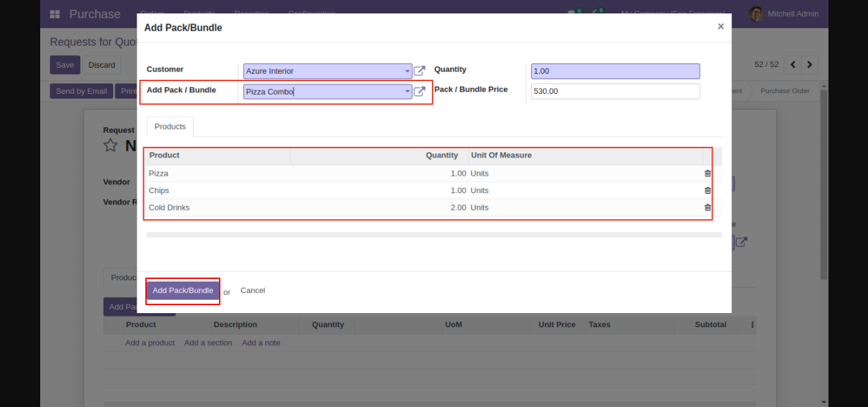This screenshot has width=868, height=407.
Task: Expand the Pizza Combo pack dropdown
Action: (407, 92)
